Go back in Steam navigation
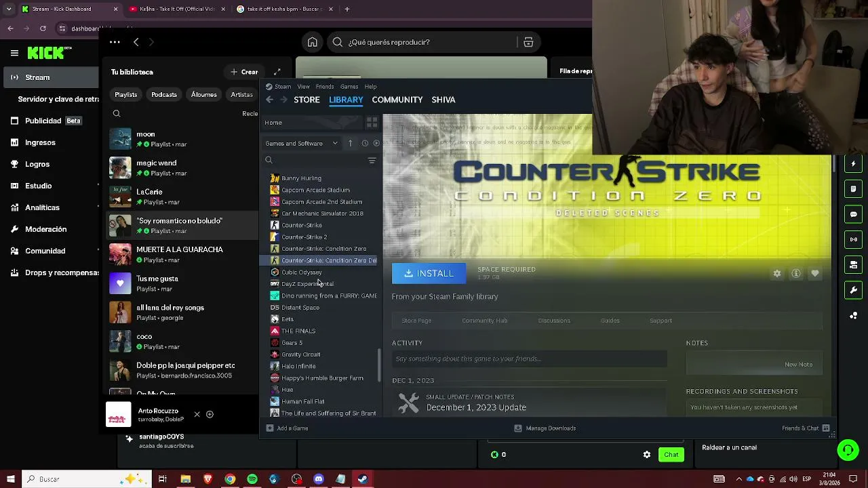This screenshot has height=488, width=868. pos(269,100)
